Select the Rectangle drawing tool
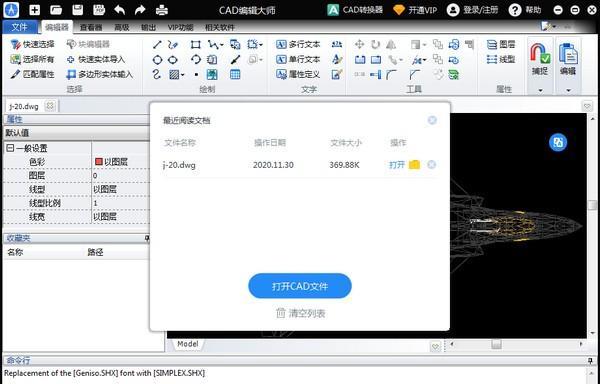600x384 pixels. pyautogui.click(x=196, y=45)
